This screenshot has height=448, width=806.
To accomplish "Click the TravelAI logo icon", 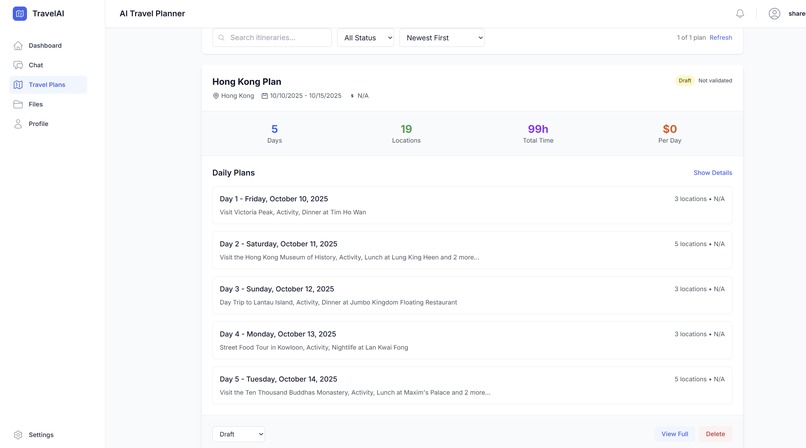I will [x=20, y=13].
